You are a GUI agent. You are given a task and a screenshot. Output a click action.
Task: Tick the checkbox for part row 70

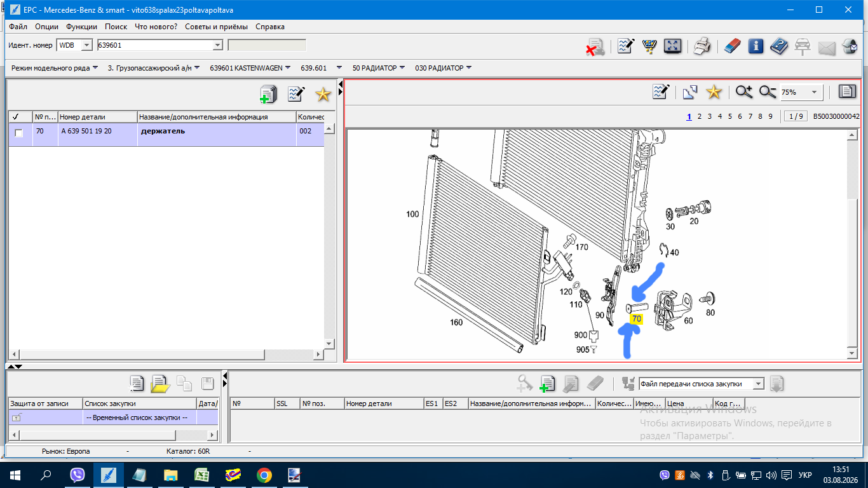pyautogui.click(x=19, y=133)
